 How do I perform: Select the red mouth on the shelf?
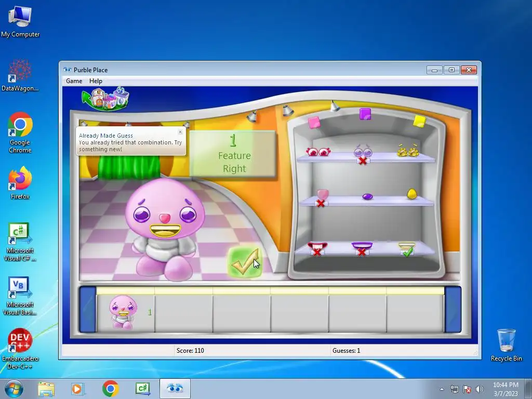tap(317, 246)
